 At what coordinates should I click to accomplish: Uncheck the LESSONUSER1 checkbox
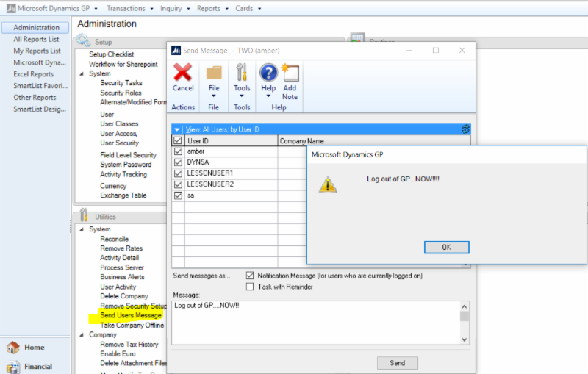[x=178, y=173]
